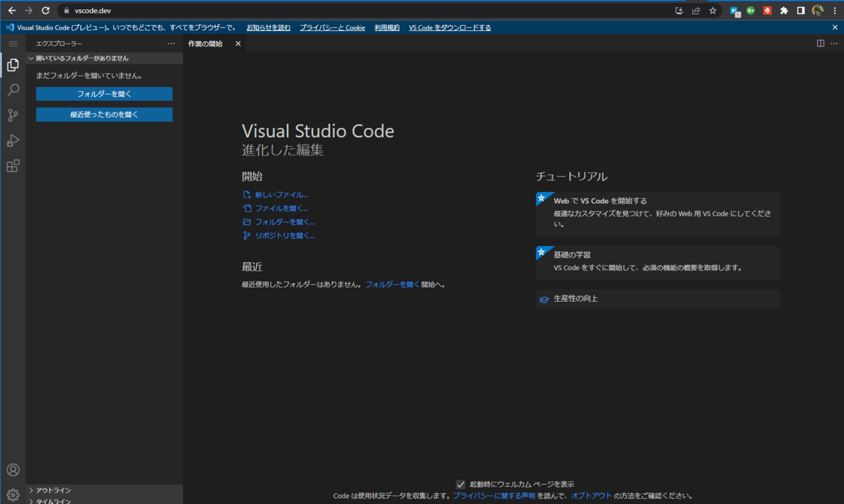Close the 作業の開始 tab

(238, 44)
